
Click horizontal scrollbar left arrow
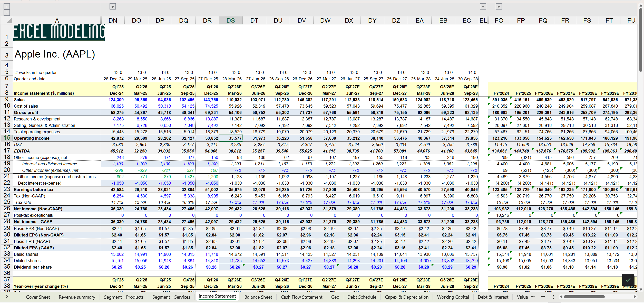pos(561,297)
